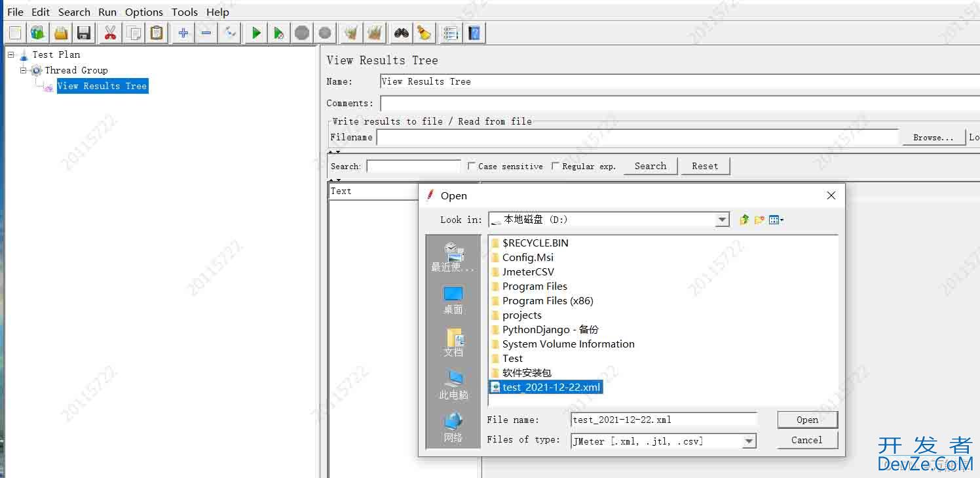Viewport: 980px width, 478px height.
Task: Click the New test plan toolbar icon
Action: (15, 33)
